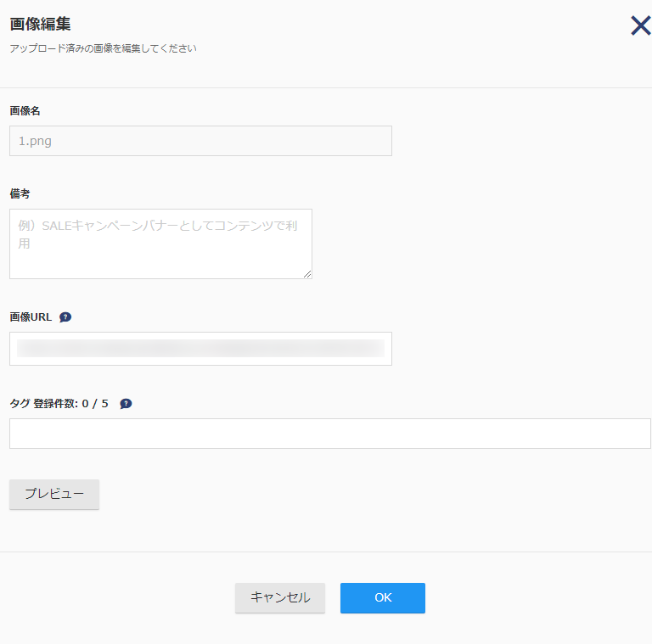Viewport: 652px width, 644px height.
Task: Confirm with the blue OK button
Action: click(383, 598)
